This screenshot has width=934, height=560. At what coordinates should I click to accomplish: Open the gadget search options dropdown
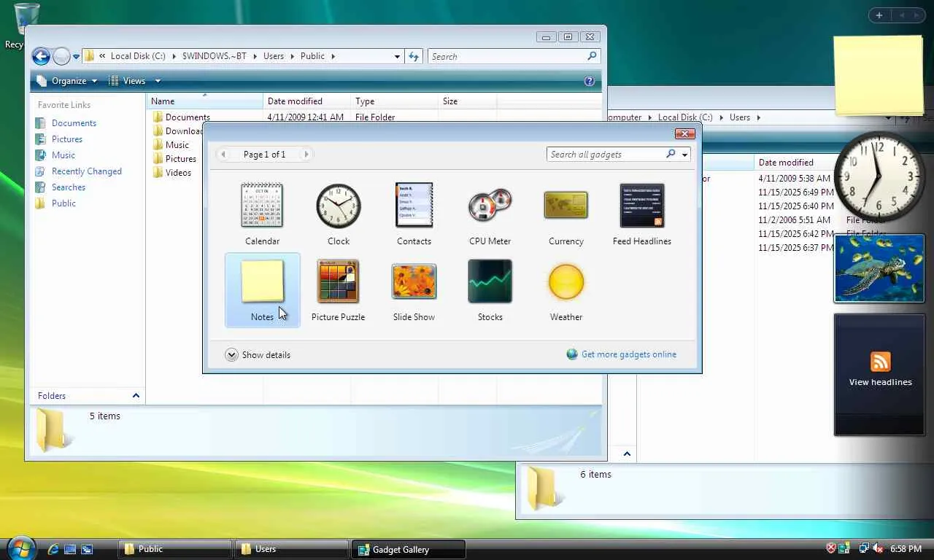tap(684, 155)
